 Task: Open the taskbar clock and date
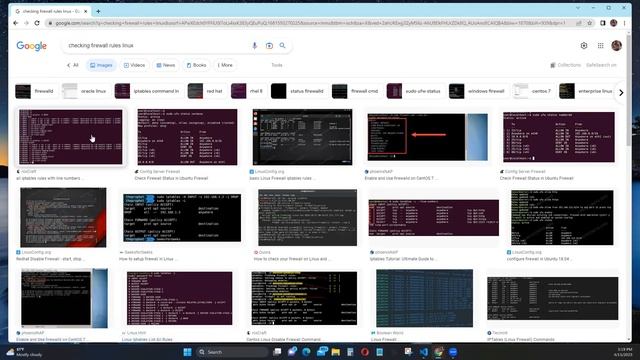coord(622,352)
